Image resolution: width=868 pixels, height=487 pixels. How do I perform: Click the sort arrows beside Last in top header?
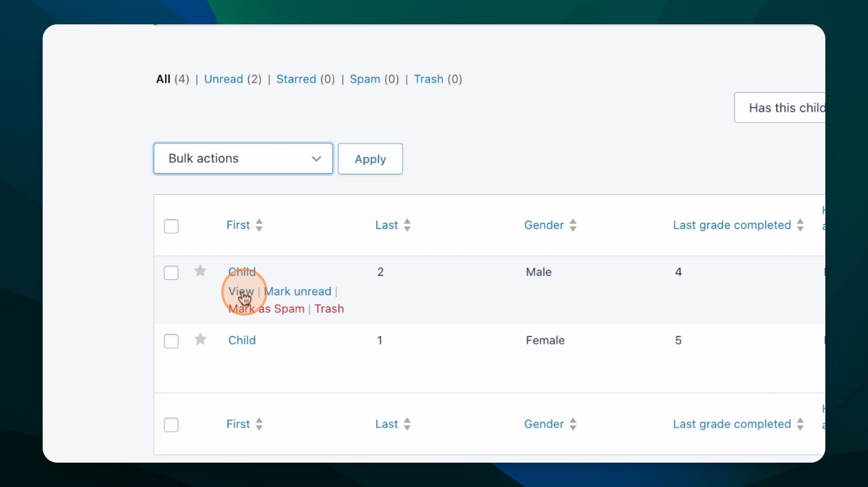coord(407,225)
